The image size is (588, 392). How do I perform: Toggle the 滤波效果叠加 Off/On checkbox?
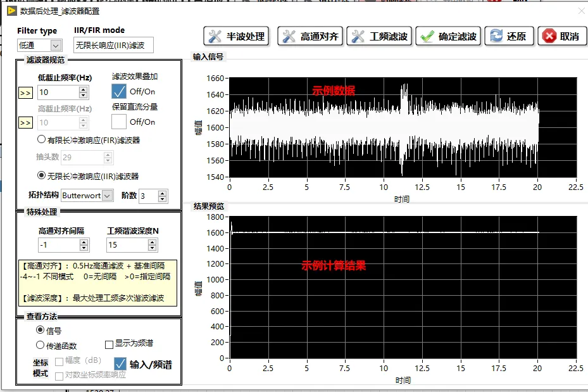119,91
